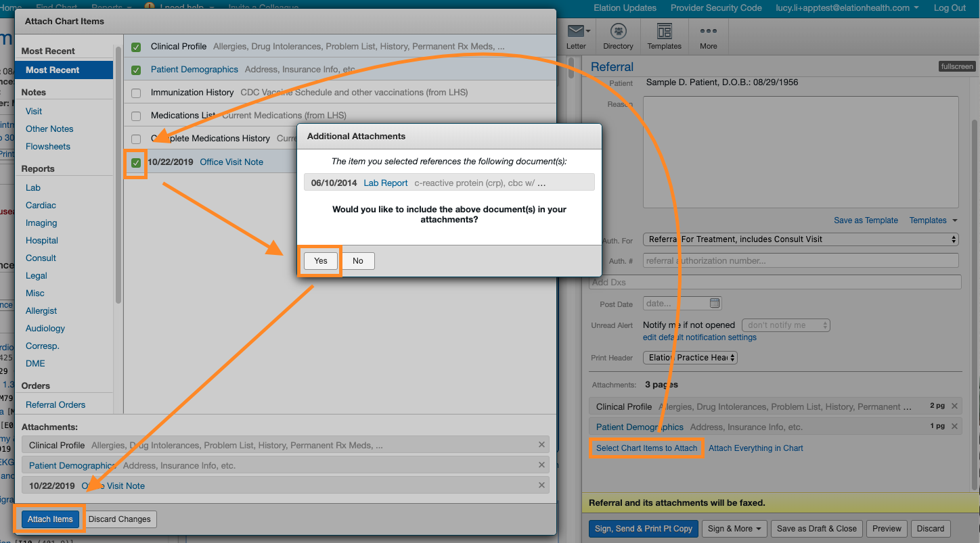Click Save as Draft & Close
This screenshot has height=543, width=980.
[x=816, y=529]
